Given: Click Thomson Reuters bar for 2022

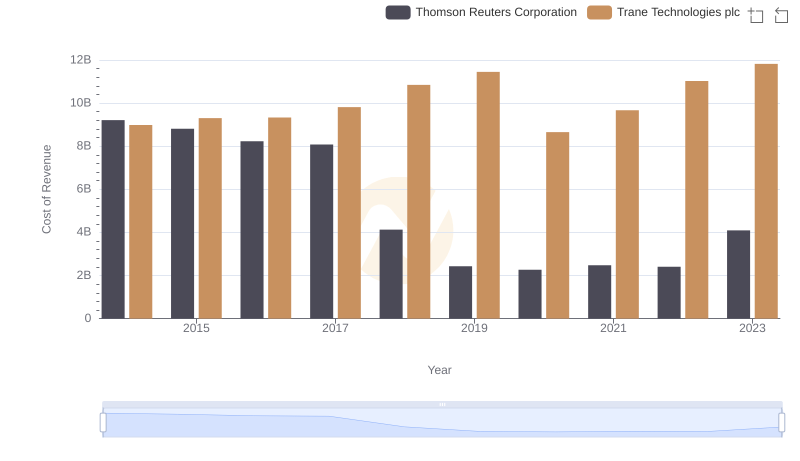Looking at the screenshot, I should coord(669,293).
